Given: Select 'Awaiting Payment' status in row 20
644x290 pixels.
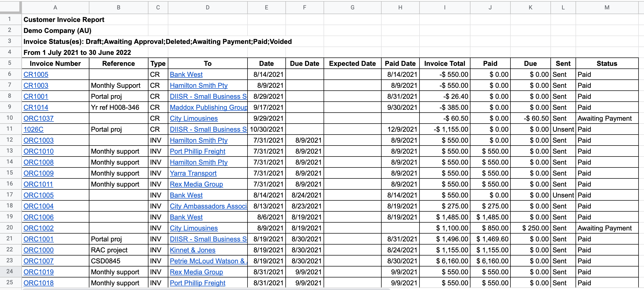Looking at the screenshot, I should (x=607, y=228).
